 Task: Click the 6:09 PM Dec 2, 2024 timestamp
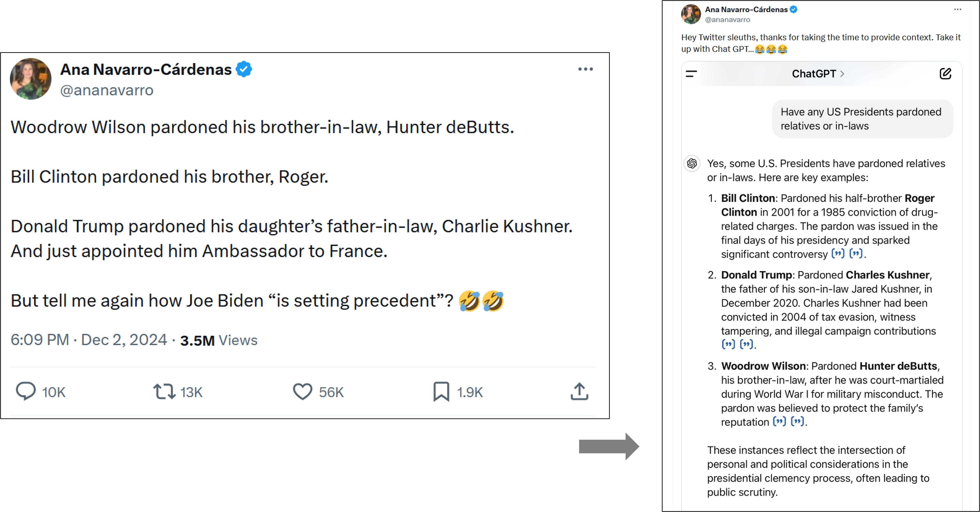point(89,340)
